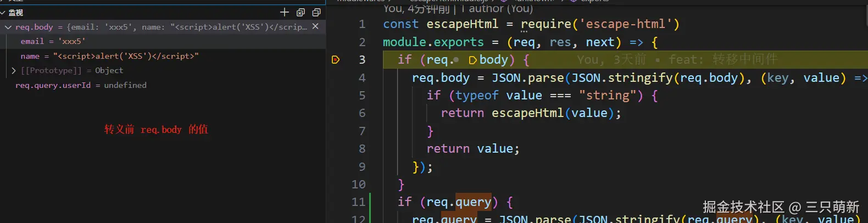868x223 pixels.
Task: Click line number 10 in gutter
Action: coord(358,185)
